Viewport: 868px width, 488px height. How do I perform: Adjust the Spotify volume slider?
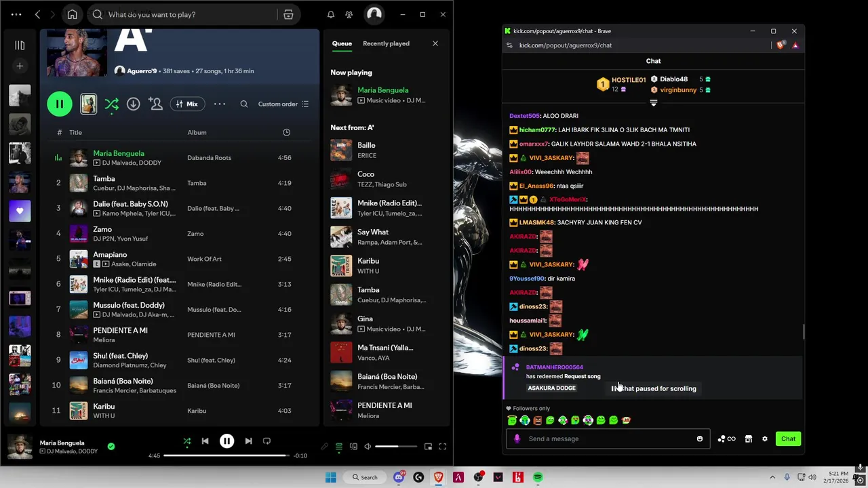(x=396, y=447)
